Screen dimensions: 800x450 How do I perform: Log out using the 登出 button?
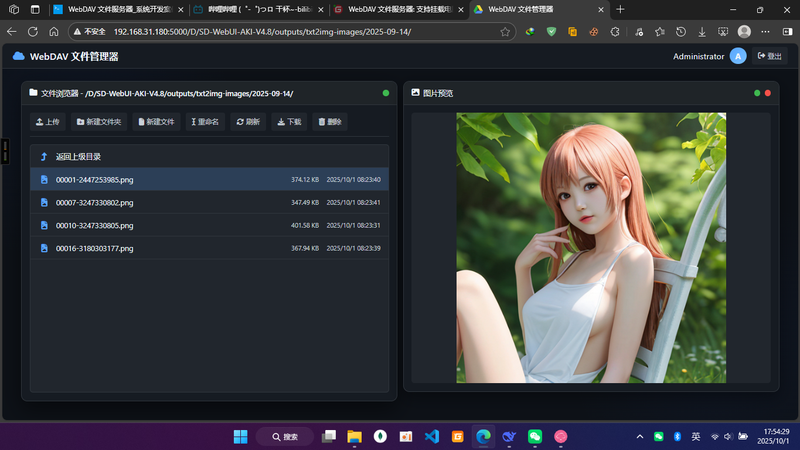click(770, 56)
